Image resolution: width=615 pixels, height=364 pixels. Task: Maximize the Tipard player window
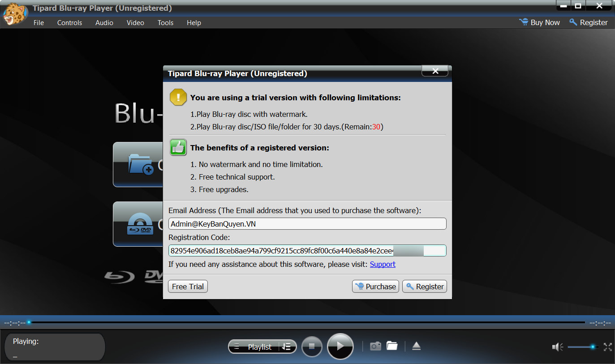[578, 6]
